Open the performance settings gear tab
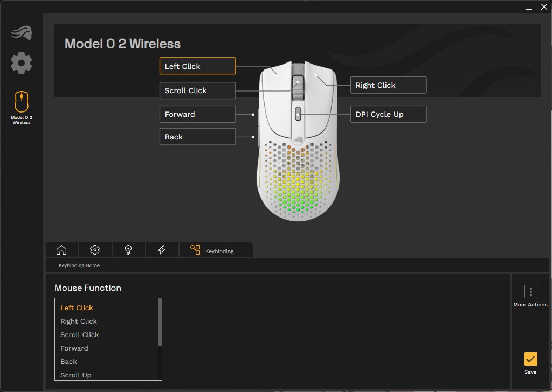This screenshot has height=392, width=552. coord(95,250)
